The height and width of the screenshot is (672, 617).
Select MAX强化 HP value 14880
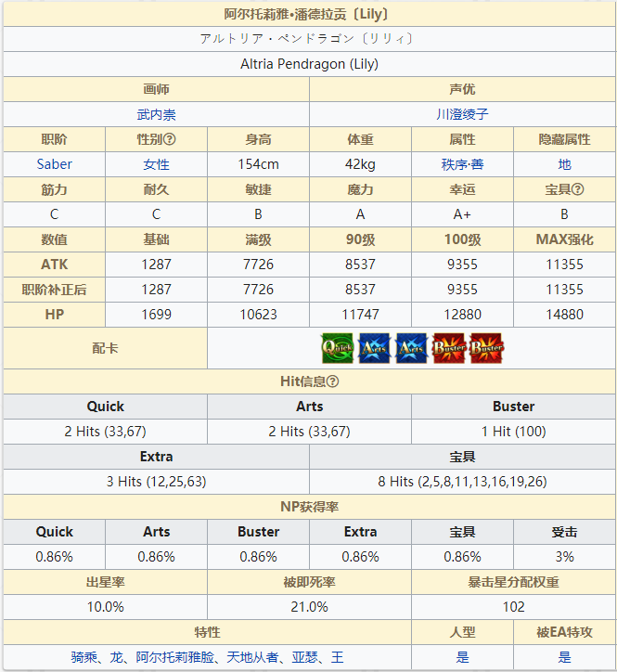click(564, 315)
